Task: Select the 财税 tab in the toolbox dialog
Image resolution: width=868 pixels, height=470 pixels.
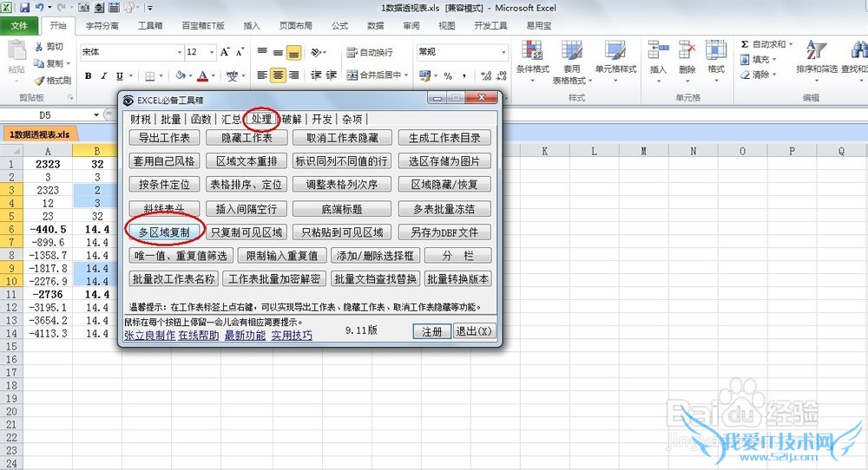Action: click(141, 119)
